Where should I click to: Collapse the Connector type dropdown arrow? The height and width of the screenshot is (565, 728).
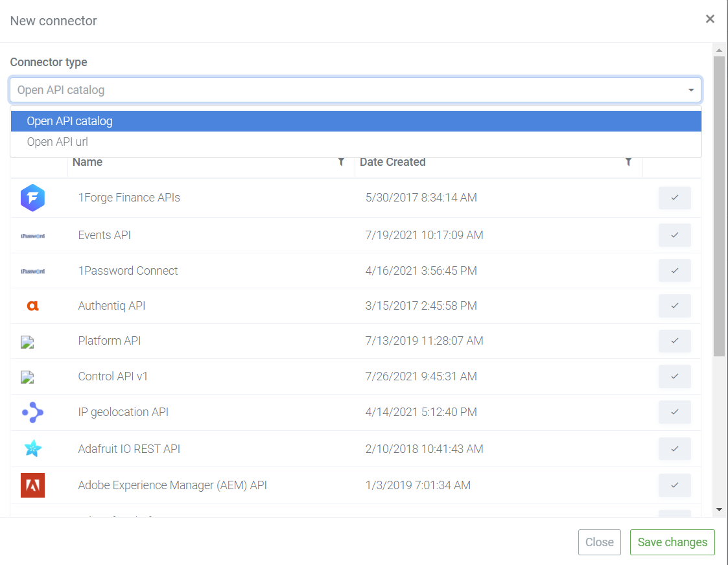point(691,90)
